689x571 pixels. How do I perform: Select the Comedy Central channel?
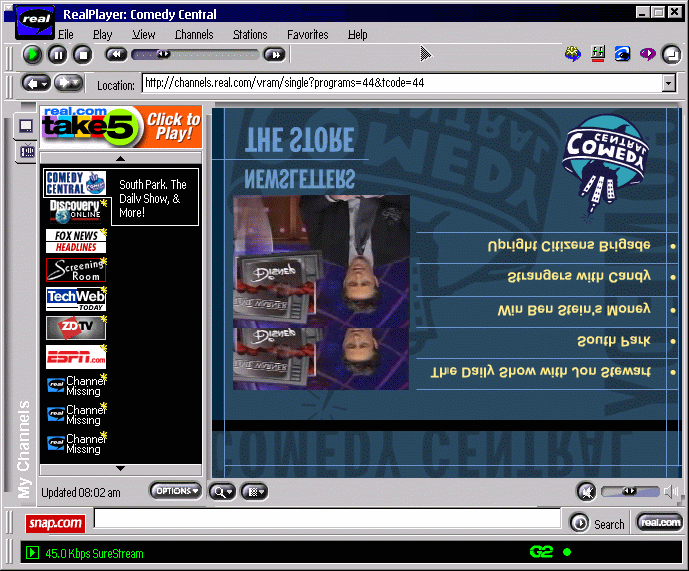[x=76, y=183]
